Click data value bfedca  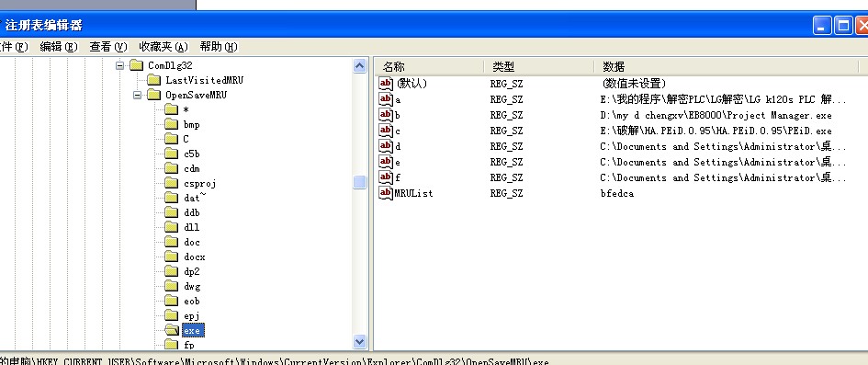coord(616,193)
